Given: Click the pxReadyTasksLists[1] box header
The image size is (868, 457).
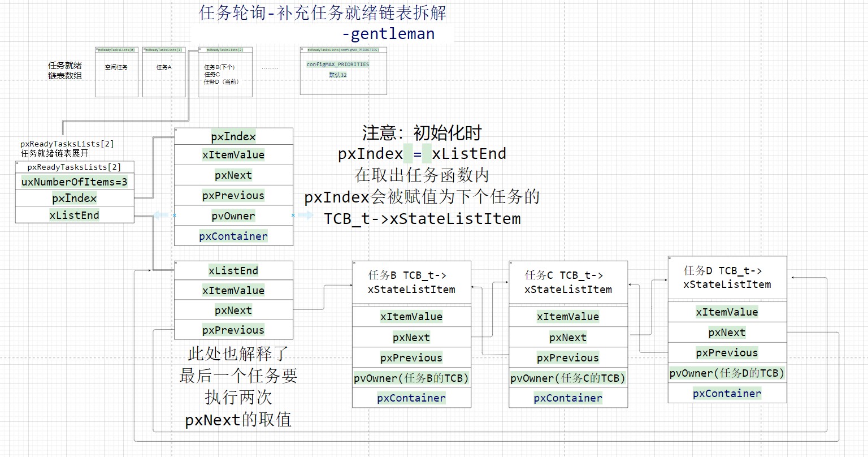Looking at the screenshot, I should 164,50.
